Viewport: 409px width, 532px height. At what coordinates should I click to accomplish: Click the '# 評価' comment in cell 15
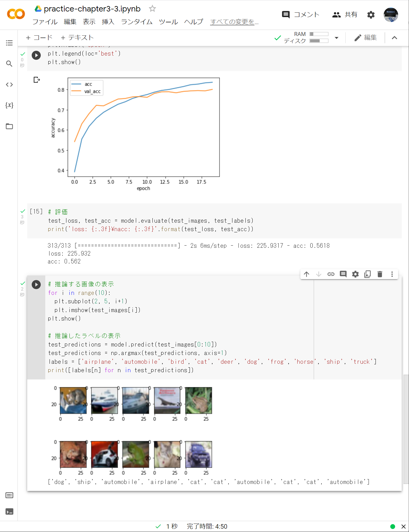(58, 212)
